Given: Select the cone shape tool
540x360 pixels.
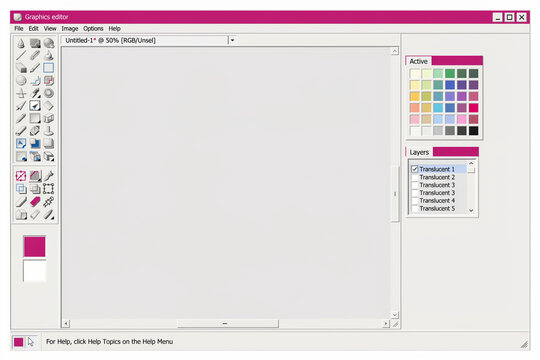Looking at the screenshot, I should [21, 43].
